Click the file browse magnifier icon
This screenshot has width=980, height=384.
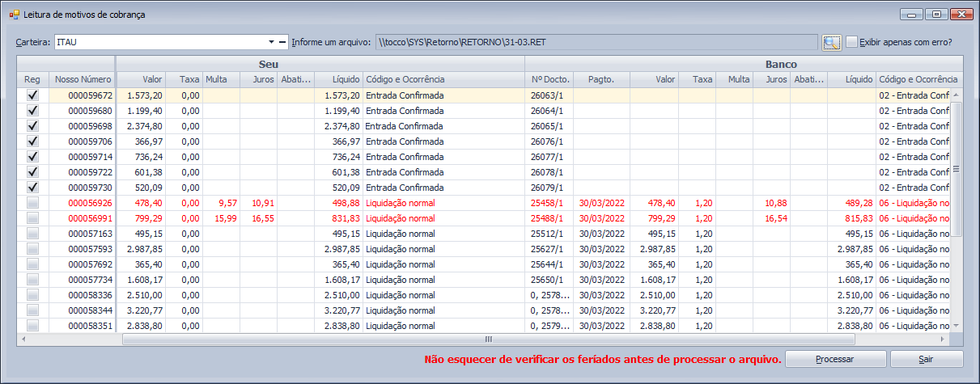(x=831, y=42)
